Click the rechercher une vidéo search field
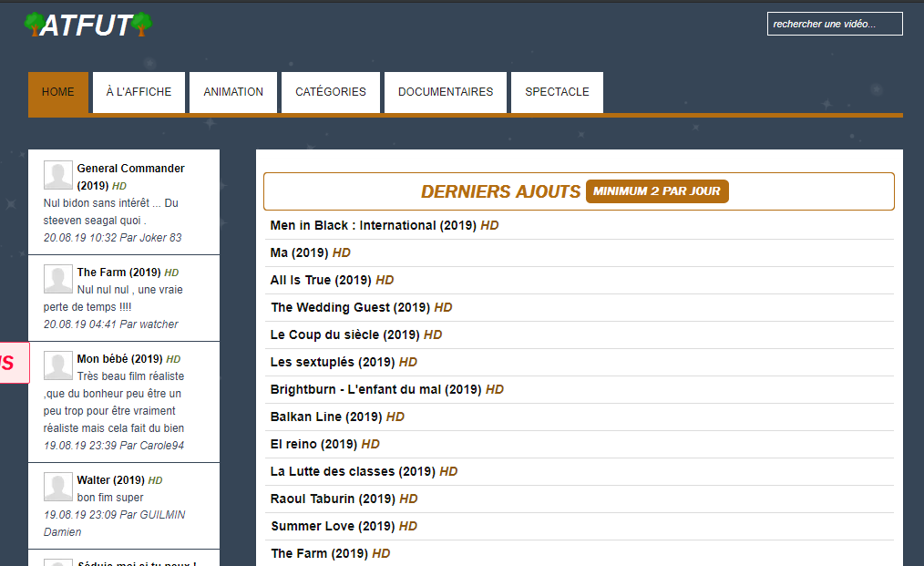This screenshot has height=566, width=924. pos(835,24)
